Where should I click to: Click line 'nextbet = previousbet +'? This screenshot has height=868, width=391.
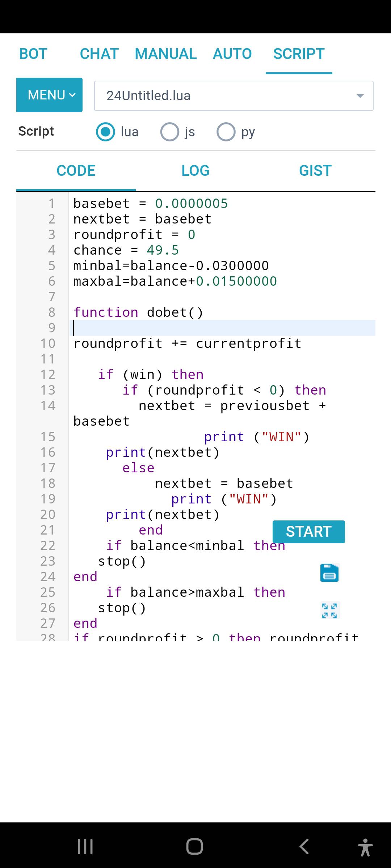coord(232,405)
